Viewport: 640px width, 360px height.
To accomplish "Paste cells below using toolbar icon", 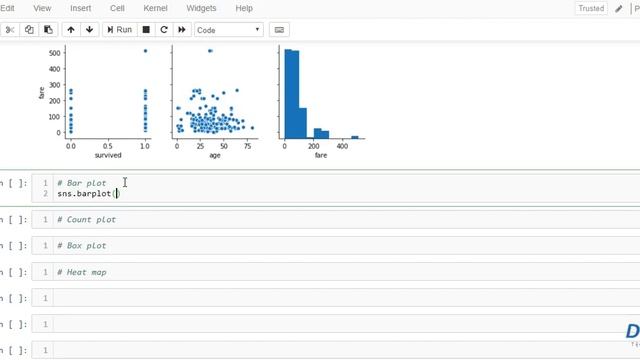I will (48, 30).
